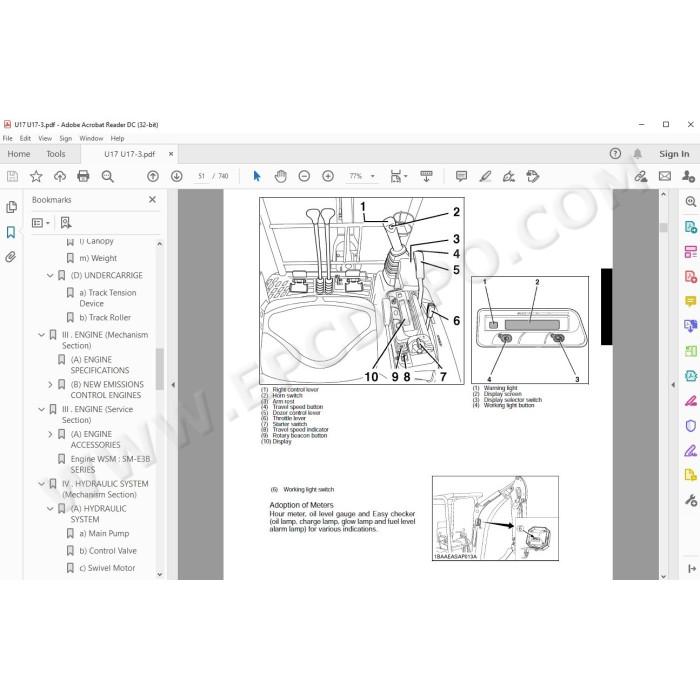Close the Bookmarks panel

153,200
